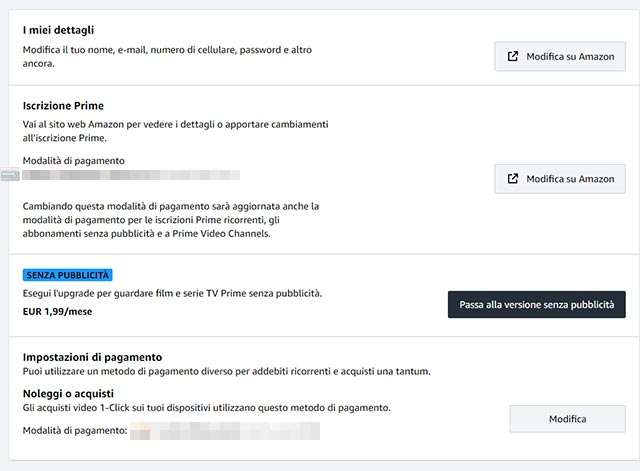Click external-link icon in I miei dettagli button

coord(513,56)
